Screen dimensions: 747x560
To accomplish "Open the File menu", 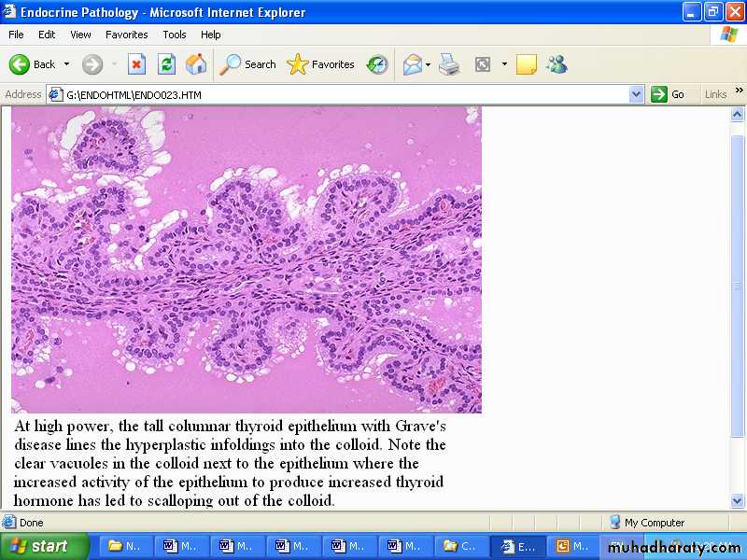I will (x=16, y=35).
